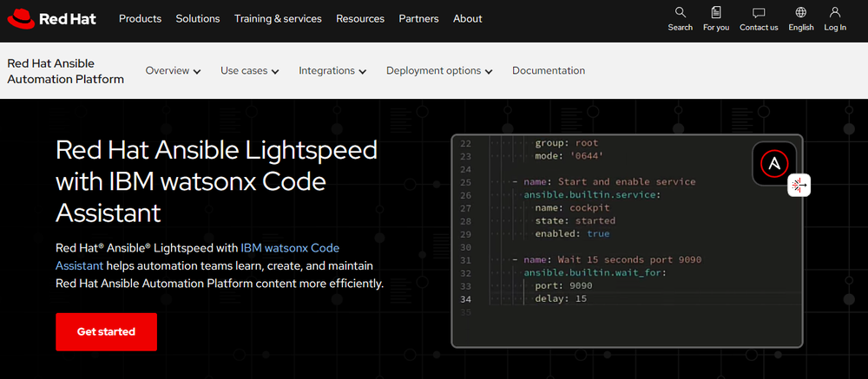Expand the Integrations dropdown
Screen dimensions: 868x379
[332, 71]
